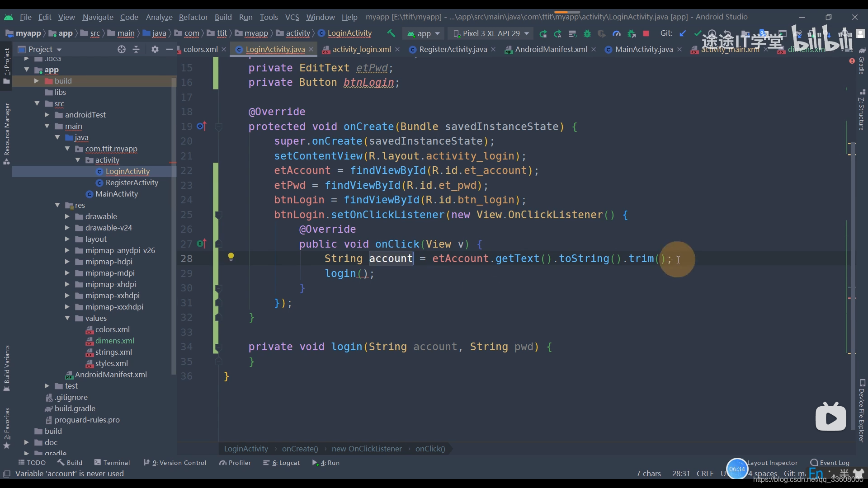This screenshot has height=488, width=868.
Task: Click the Profile app gauge icon
Action: [x=616, y=33]
